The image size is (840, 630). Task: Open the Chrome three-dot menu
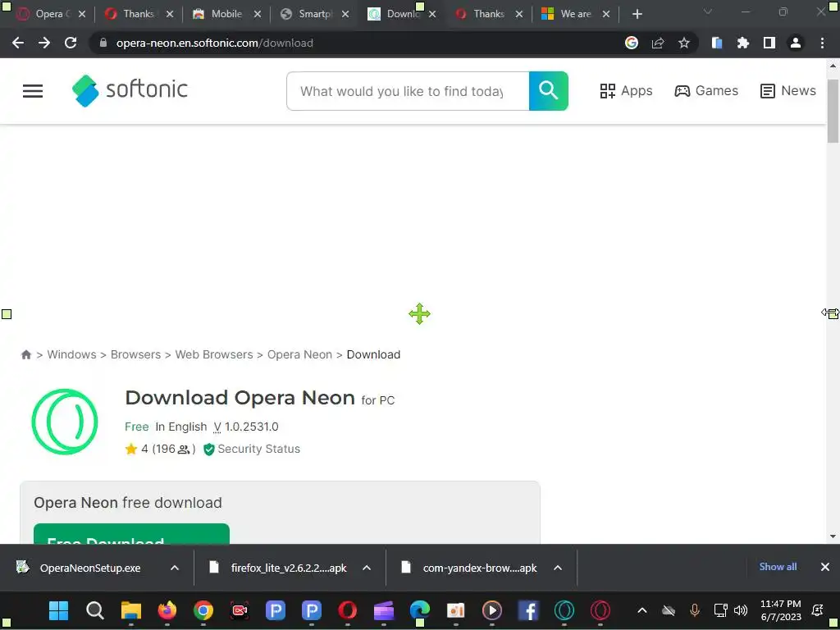822,43
